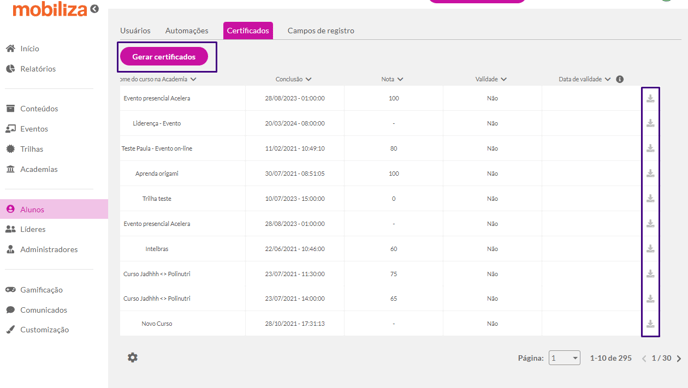Click Novo Curso course name
Image resolution: width=688 pixels, height=388 pixels.
pos(157,324)
